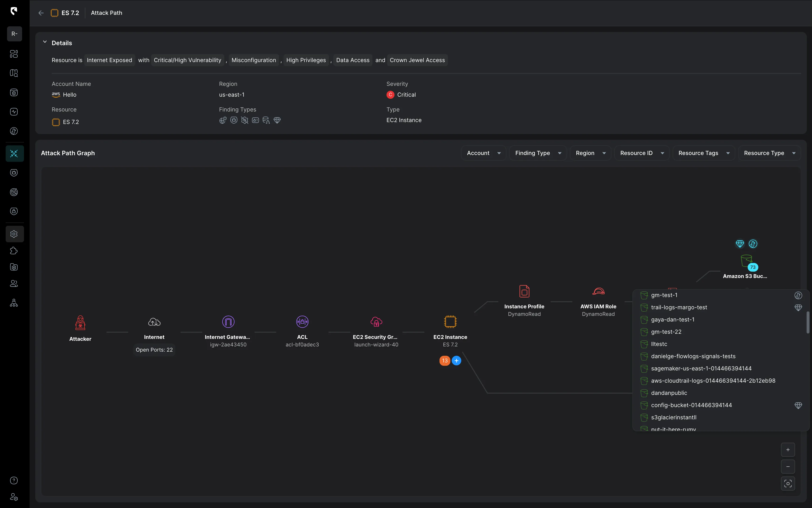The image size is (812, 508).
Task: Open the integrations puzzle sidebar icon
Action: coord(14,251)
